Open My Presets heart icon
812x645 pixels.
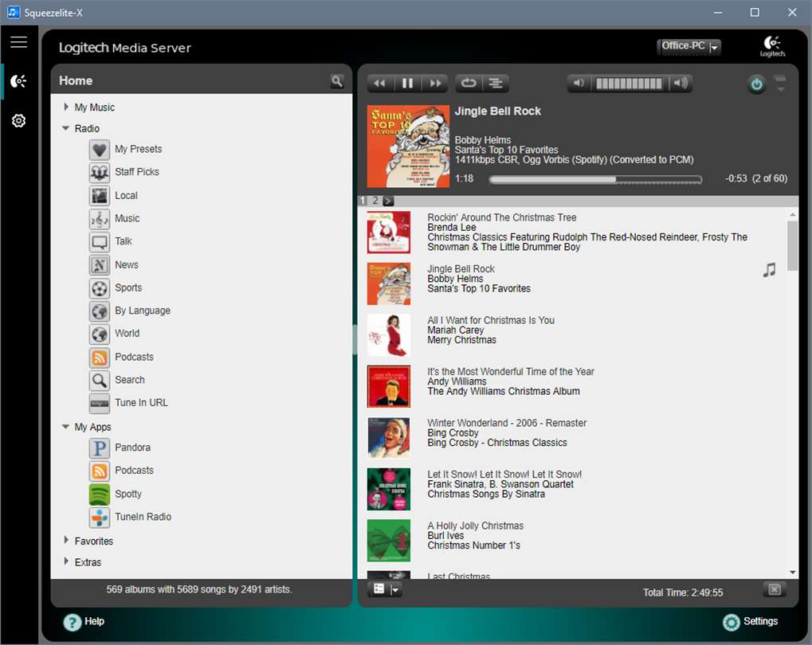click(100, 150)
